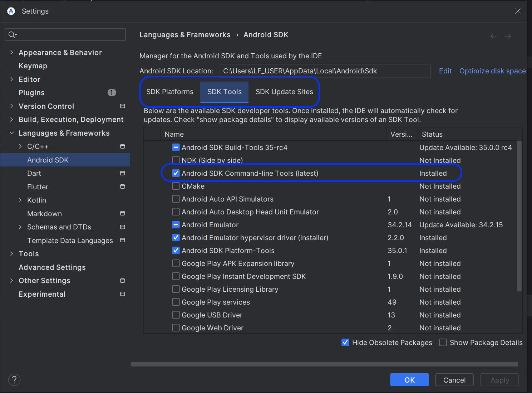Open SDK Update Sites tab
The height and width of the screenshot is (393, 532).
point(284,92)
